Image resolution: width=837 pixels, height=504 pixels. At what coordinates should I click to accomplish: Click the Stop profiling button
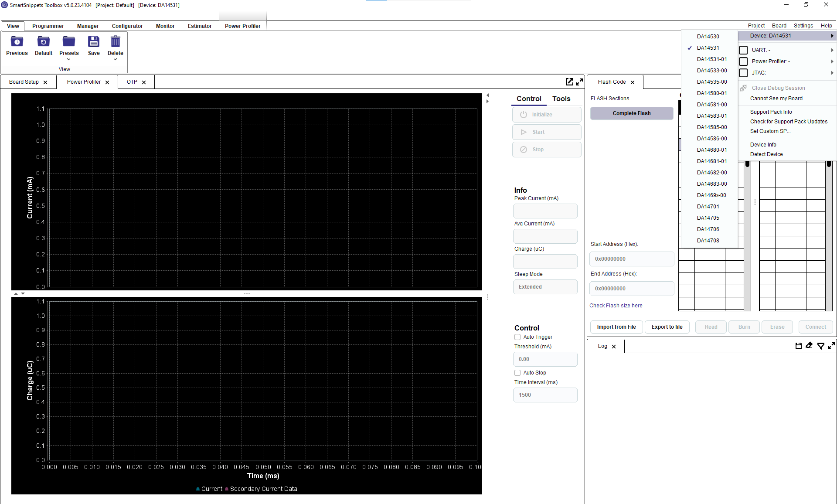pyautogui.click(x=547, y=150)
